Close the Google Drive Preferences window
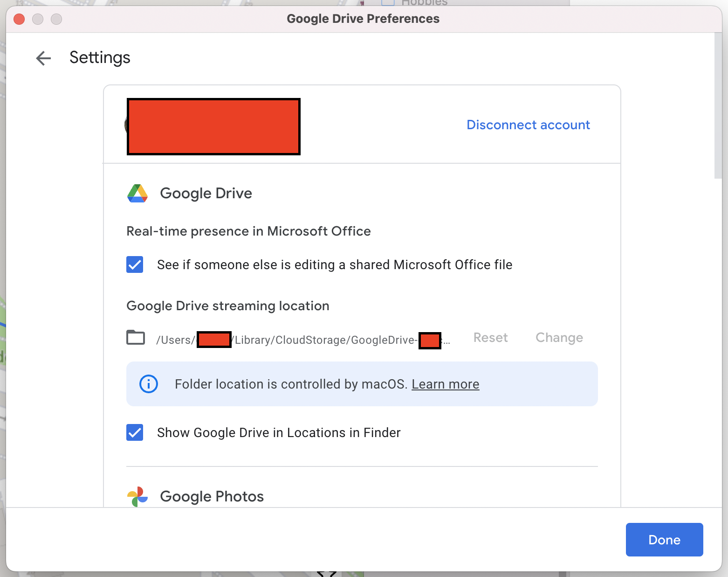The width and height of the screenshot is (728, 577). (x=19, y=19)
